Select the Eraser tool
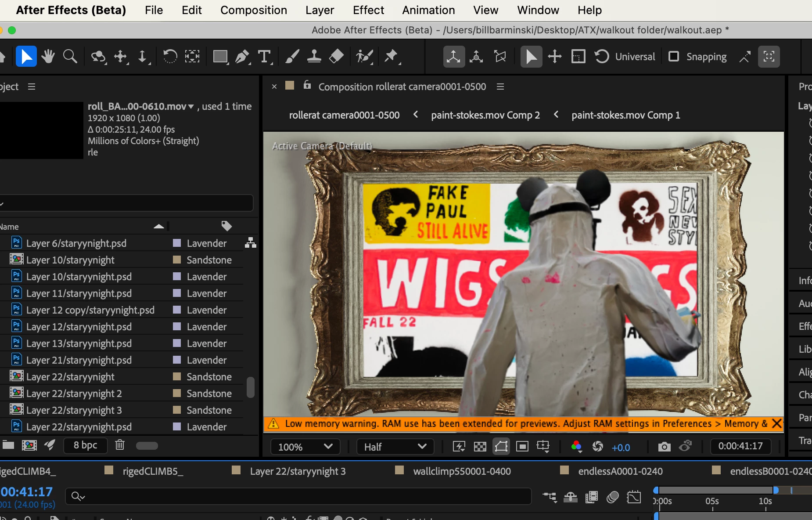This screenshot has height=520, width=812. [336, 57]
